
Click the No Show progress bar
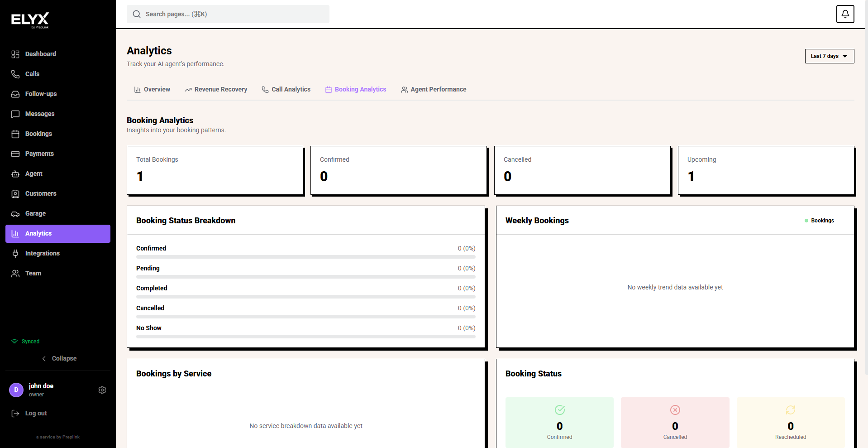pyautogui.click(x=306, y=337)
